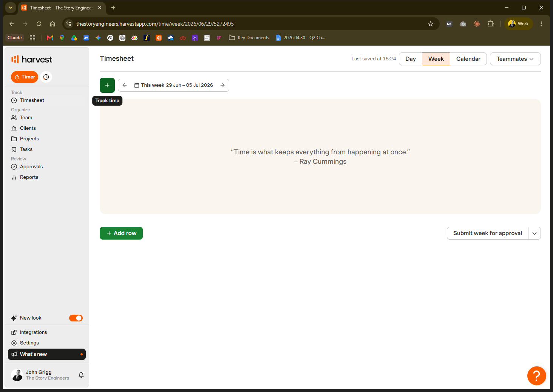The height and width of the screenshot is (392, 553).
Task: Expand the Teammates dropdown
Action: point(515,59)
